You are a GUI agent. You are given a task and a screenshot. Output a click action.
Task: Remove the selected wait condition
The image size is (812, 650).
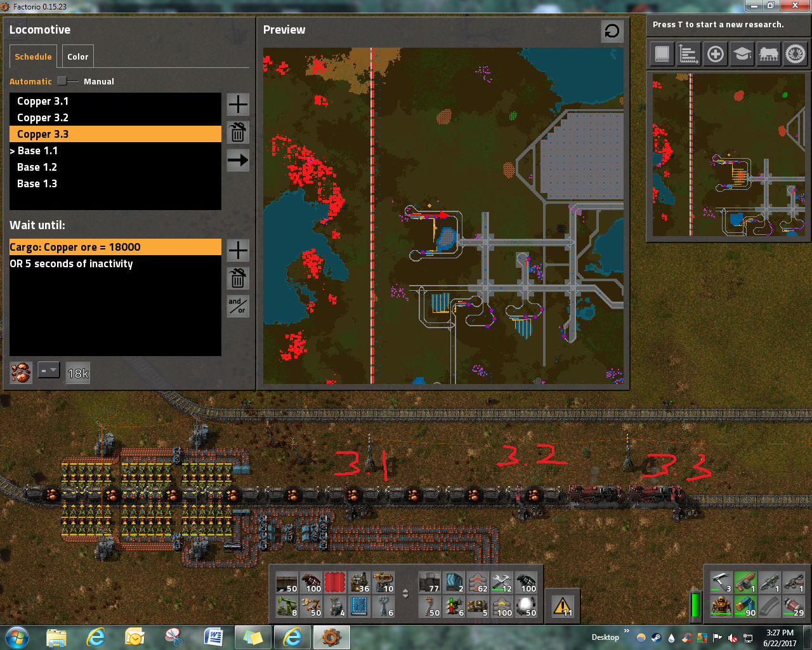238,278
